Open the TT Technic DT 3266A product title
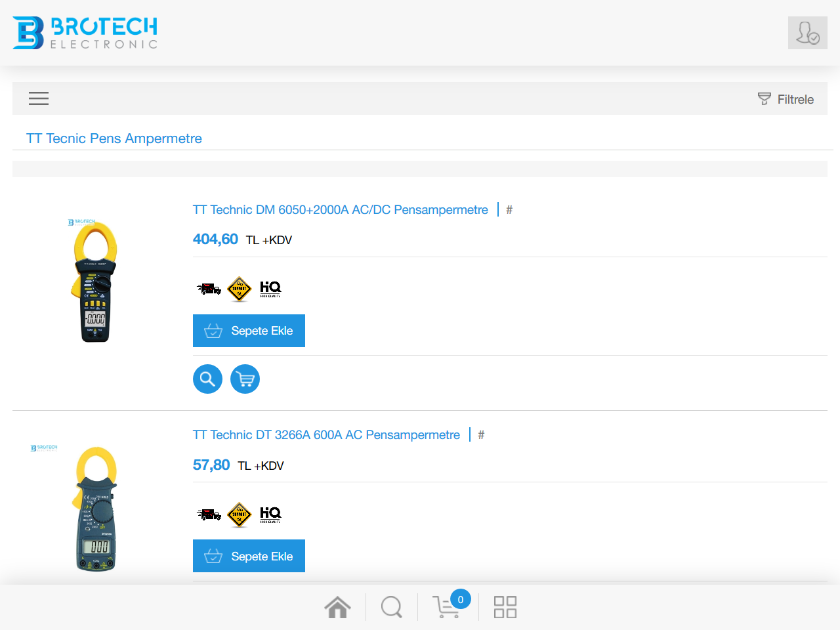The height and width of the screenshot is (630, 840). click(x=326, y=435)
